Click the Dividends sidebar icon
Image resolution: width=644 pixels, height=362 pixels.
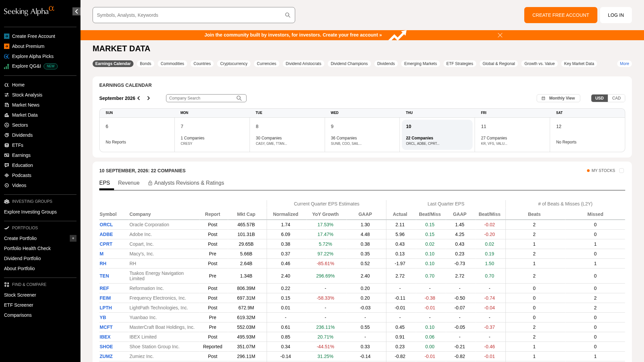[x=6, y=135]
